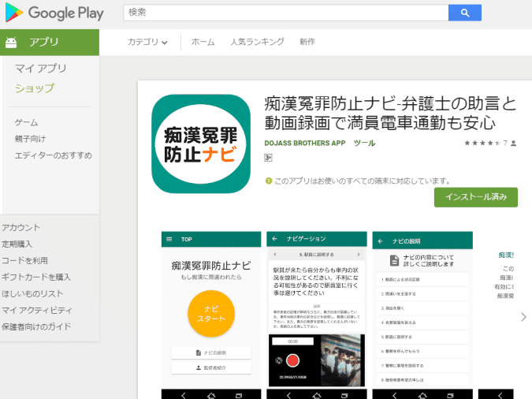Open エディターのおすすめ link
Viewport: 532px width, 399px height.
coord(54,155)
